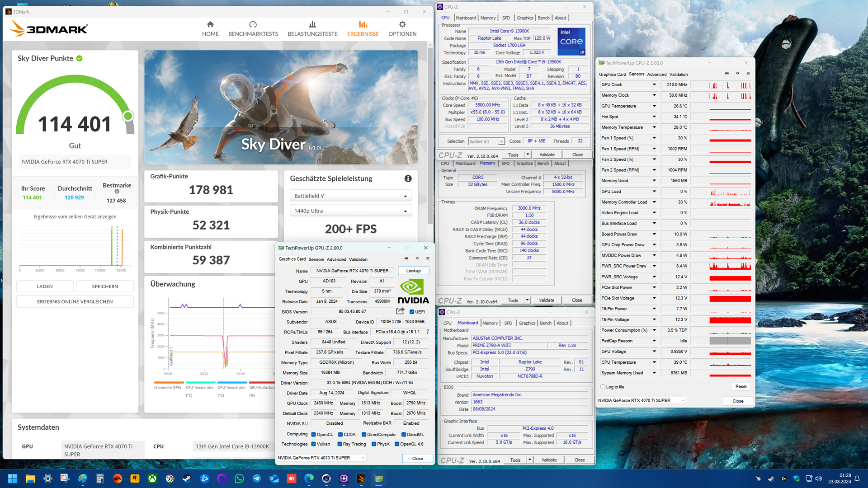
Task: Open GPU selector dropdown in GPU-Z Graphics Card window
Action: [x=321, y=458]
